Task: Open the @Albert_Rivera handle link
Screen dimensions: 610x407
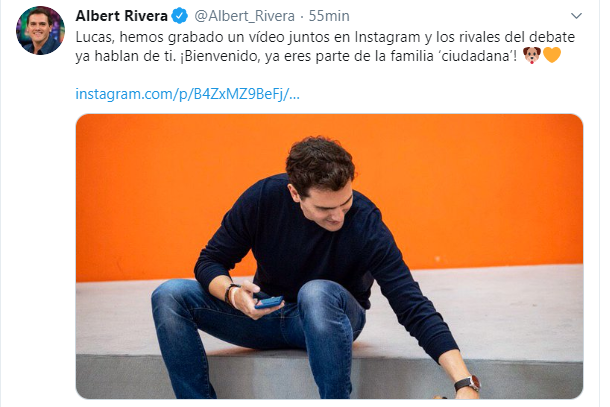Action: [244, 16]
